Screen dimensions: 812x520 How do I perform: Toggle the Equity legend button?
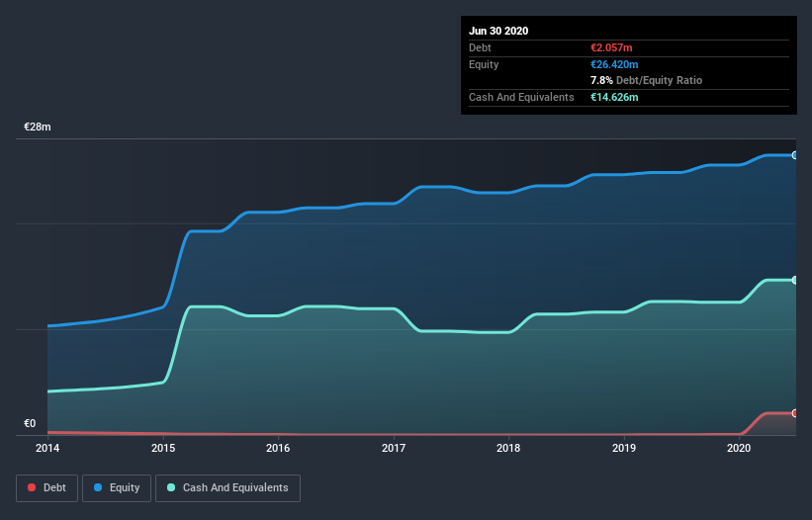click(x=117, y=488)
